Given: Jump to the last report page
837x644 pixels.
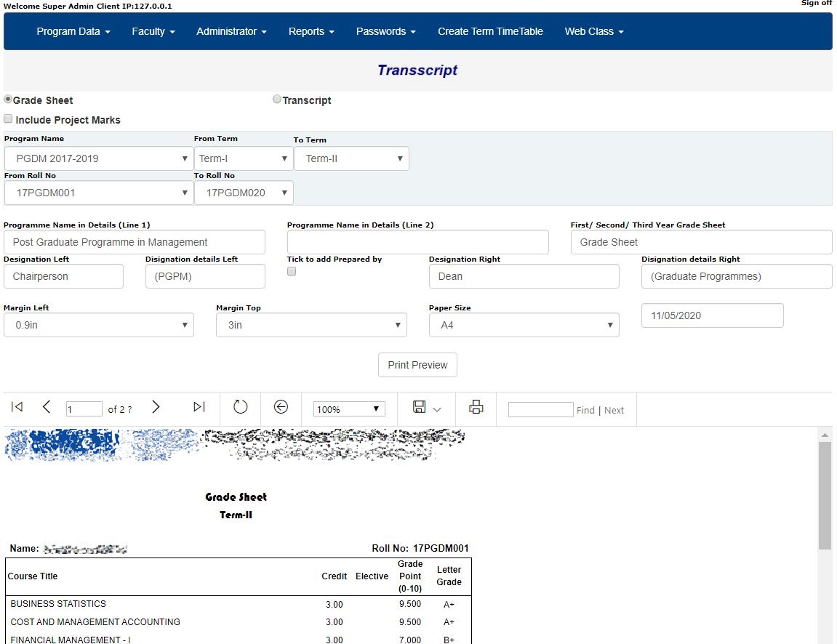Looking at the screenshot, I should [199, 408].
